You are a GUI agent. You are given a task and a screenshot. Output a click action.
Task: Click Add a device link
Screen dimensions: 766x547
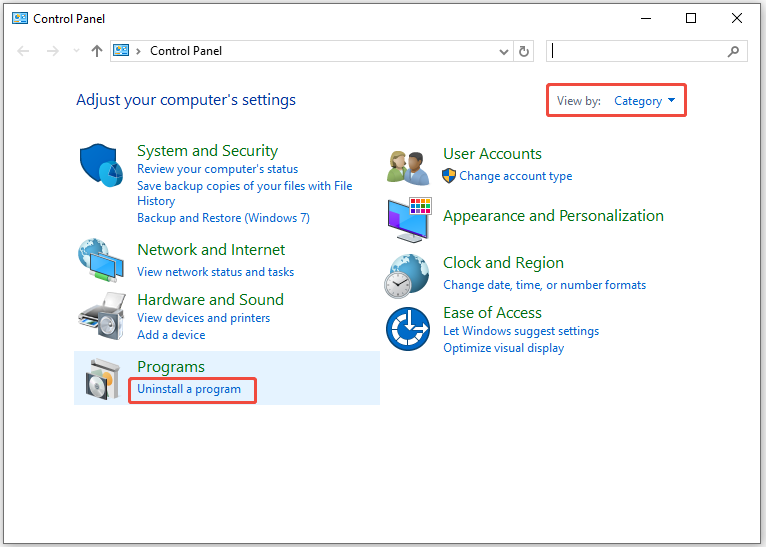171,335
